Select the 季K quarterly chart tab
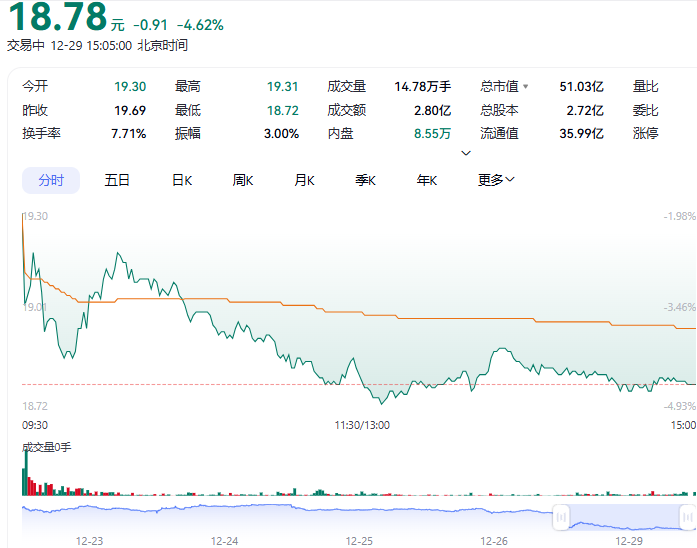The image size is (697, 548). [365, 180]
